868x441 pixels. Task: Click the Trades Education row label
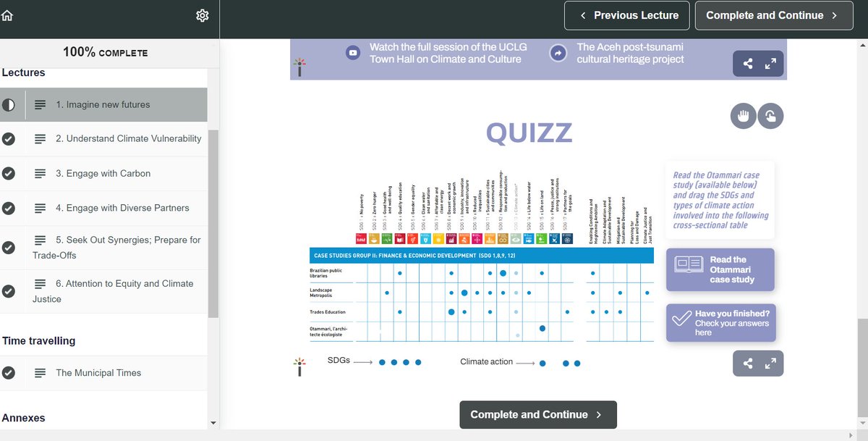click(x=328, y=312)
